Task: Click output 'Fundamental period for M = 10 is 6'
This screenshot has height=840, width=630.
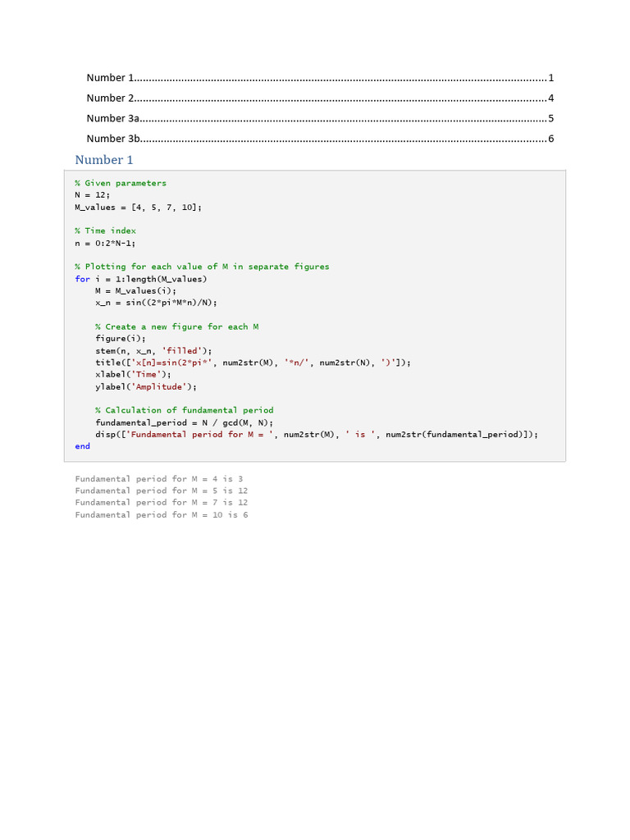Action: coord(162,515)
